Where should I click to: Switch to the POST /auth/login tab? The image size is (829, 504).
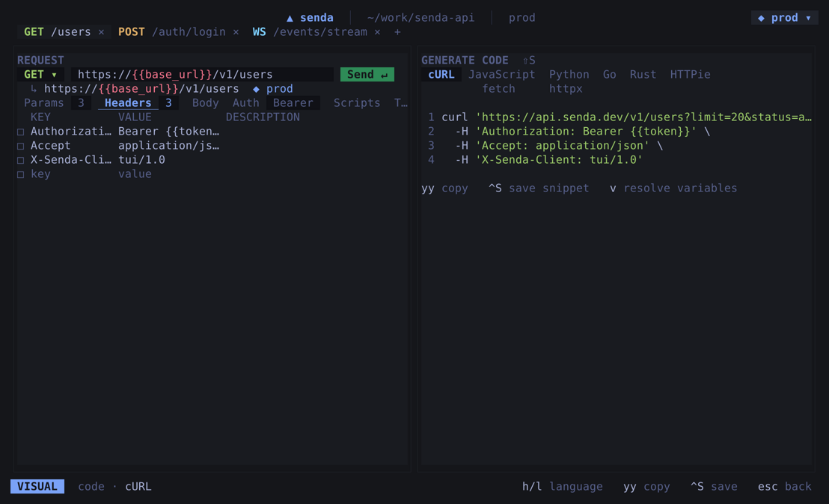(172, 32)
